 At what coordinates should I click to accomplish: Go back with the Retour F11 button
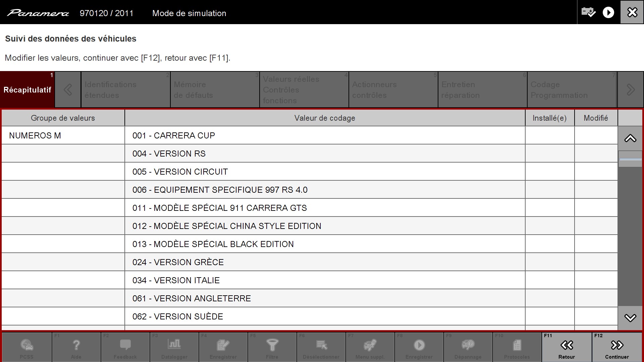coord(567,347)
